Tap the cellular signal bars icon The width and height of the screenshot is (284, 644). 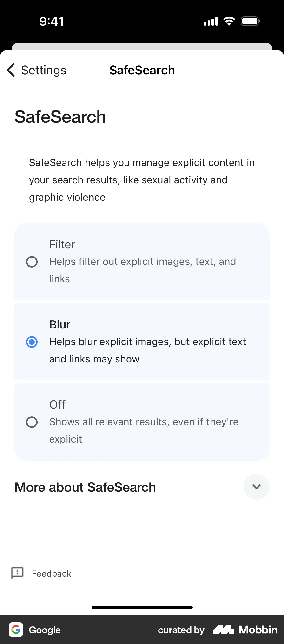click(211, 21)
